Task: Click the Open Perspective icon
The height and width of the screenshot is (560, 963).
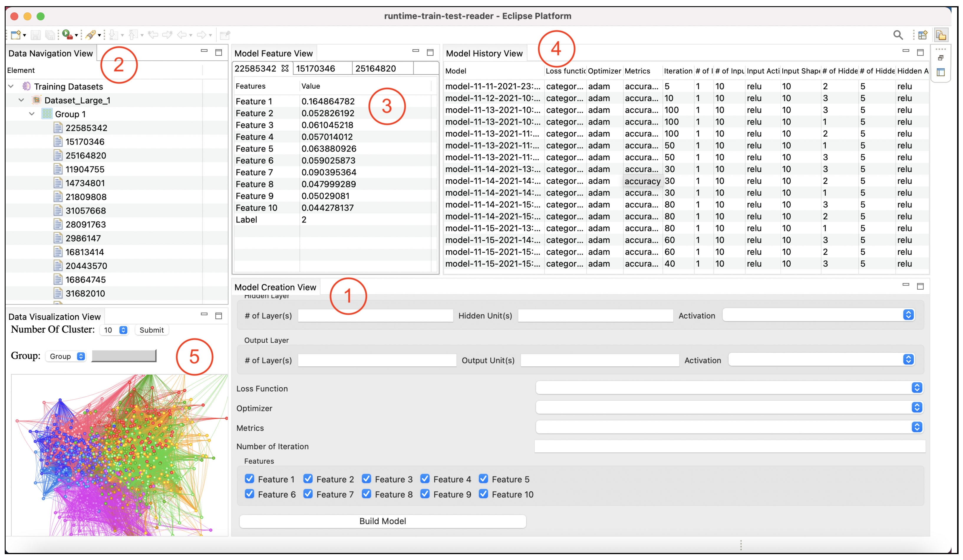Action: (922, 35)
